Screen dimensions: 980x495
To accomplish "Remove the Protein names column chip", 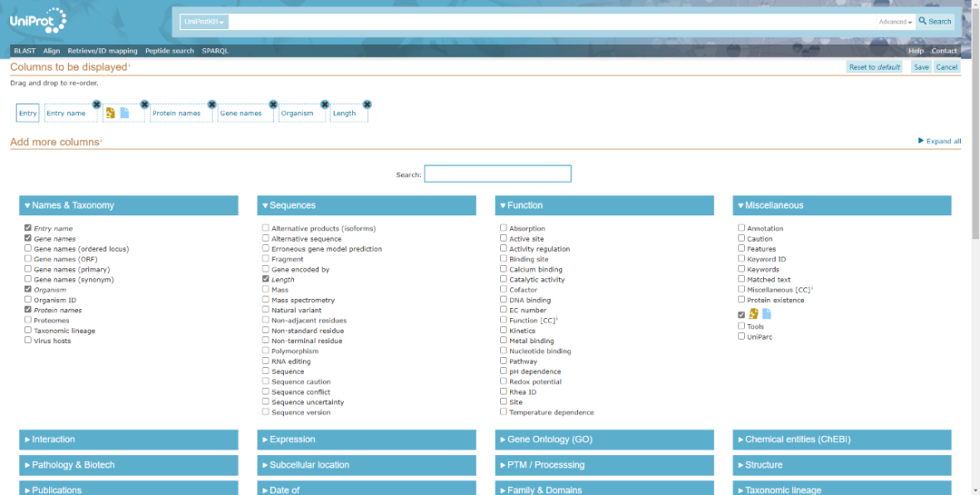I will tap(211, 104).
